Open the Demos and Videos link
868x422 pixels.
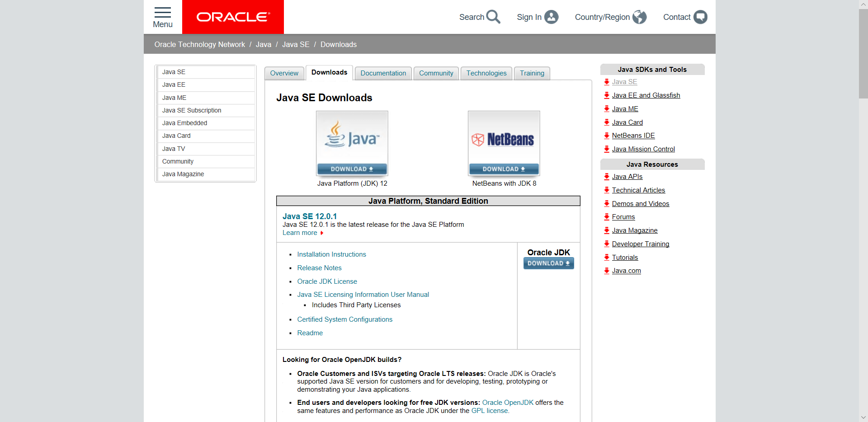tap(641, 204)
